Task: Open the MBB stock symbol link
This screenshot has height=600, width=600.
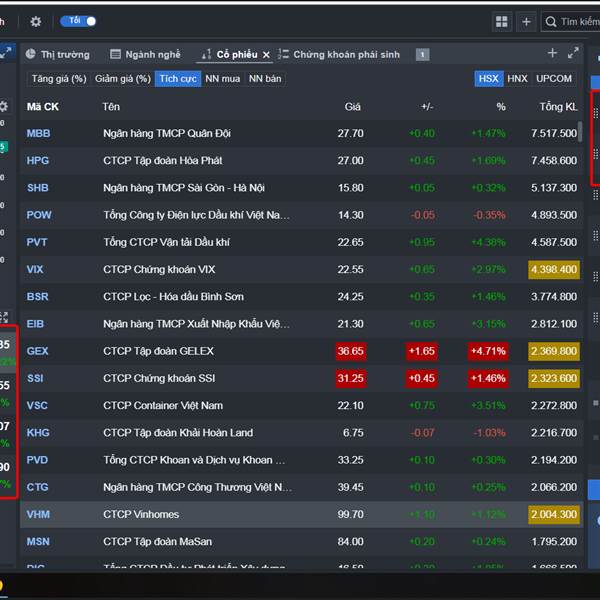Action: pos(38,133)
